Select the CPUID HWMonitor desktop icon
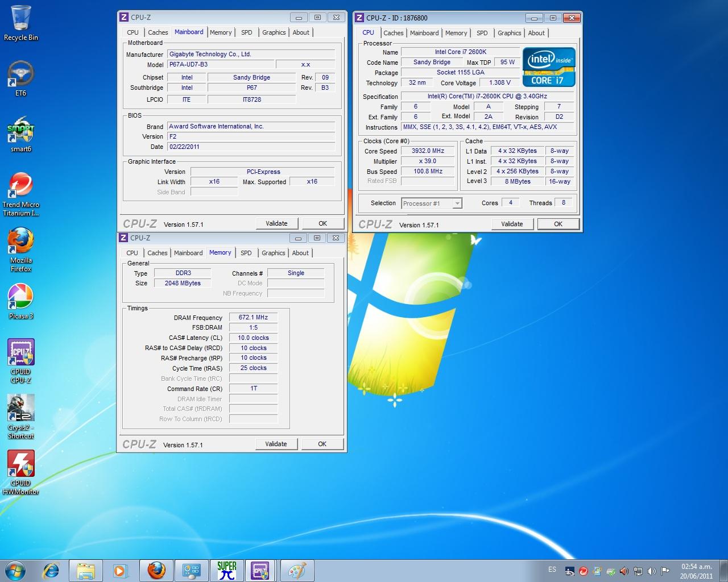The image size is (728, 582). click(x=21, y=473)
